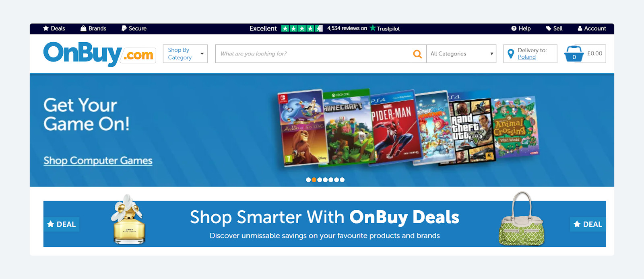Select the first carousel dot
This screenshot has width=644, height=279.
(308, 180)
